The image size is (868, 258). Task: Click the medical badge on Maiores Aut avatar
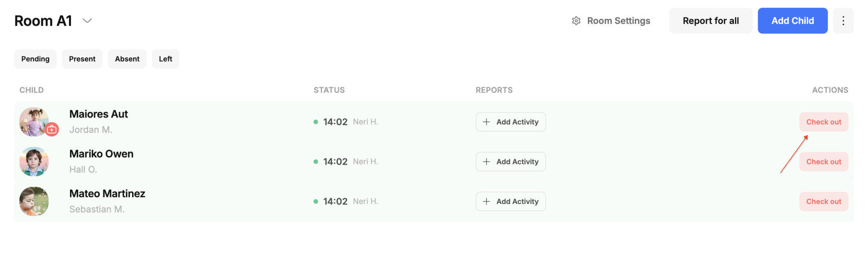click(x=52, y=129)
